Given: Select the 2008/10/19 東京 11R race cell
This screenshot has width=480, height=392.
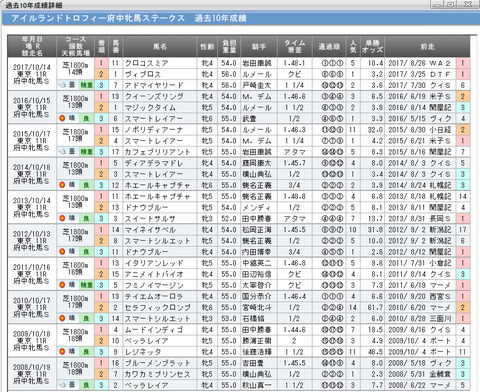Looking at the screenshot, I should 32,374.
